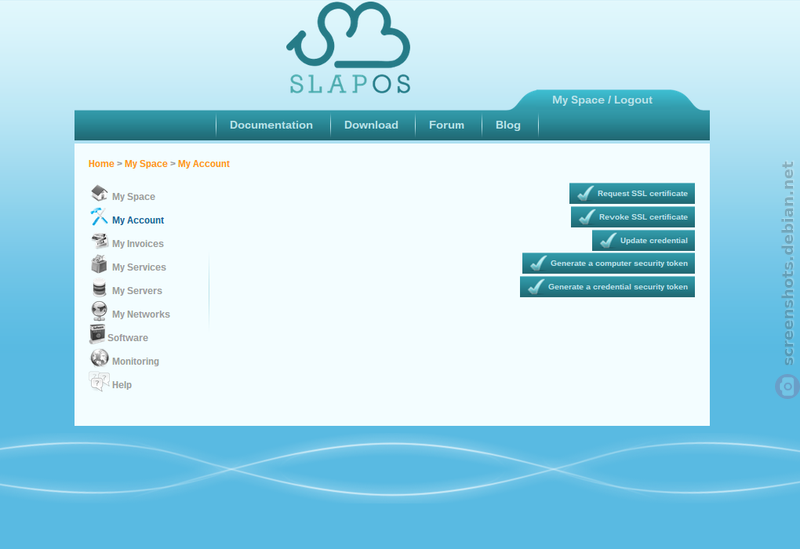Click checkmark icon on Revoke SSL certificate
The image size is (800, 549).
587,217
